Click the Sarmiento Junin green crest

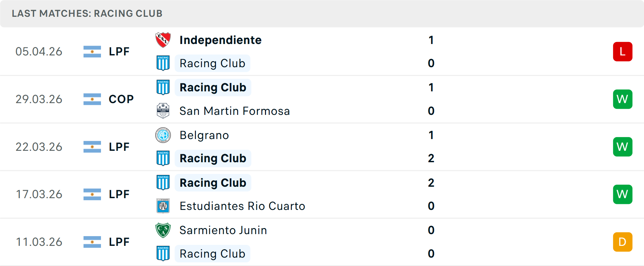(x=163, y=230)
